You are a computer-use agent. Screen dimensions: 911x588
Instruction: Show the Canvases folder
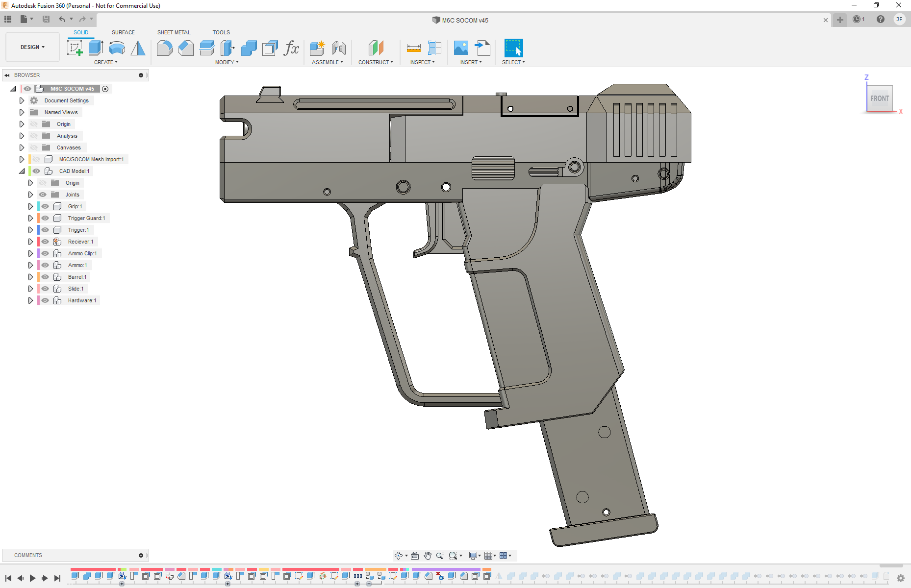34,147
